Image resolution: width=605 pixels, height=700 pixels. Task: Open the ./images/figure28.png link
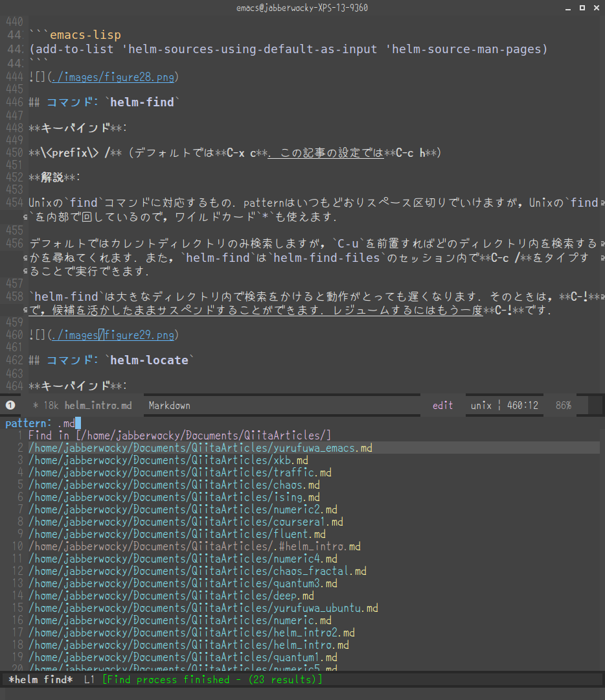(113, 77)
